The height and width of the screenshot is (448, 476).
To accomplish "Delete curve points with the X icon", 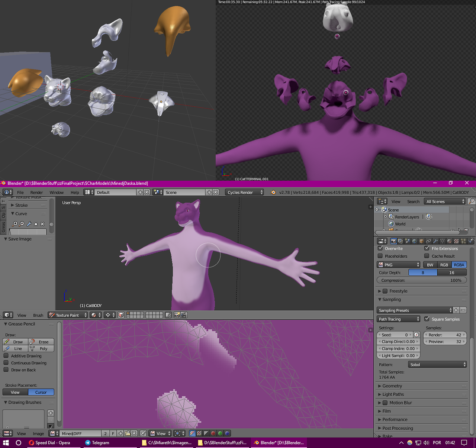I will pyautogui.click(x=42, y=224).
